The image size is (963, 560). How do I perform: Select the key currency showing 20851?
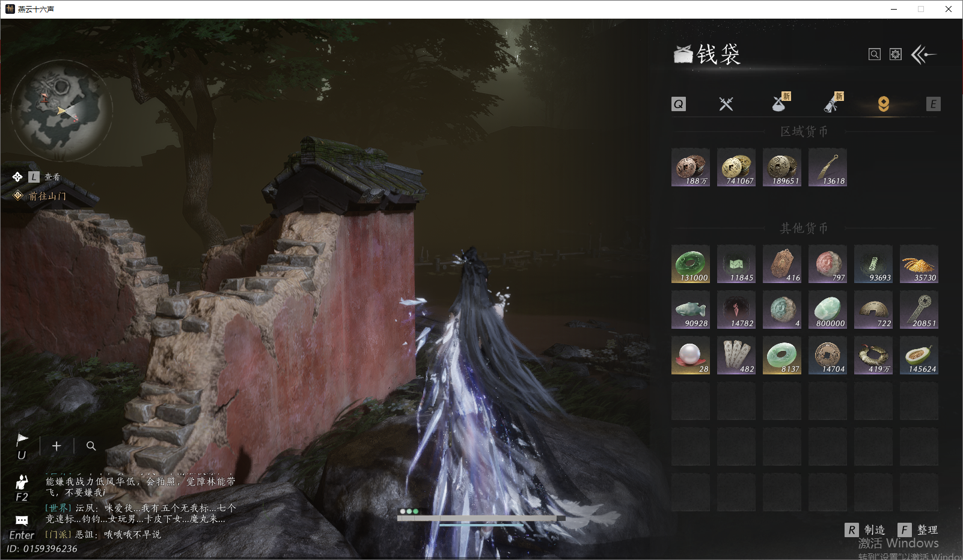[919, 309]
